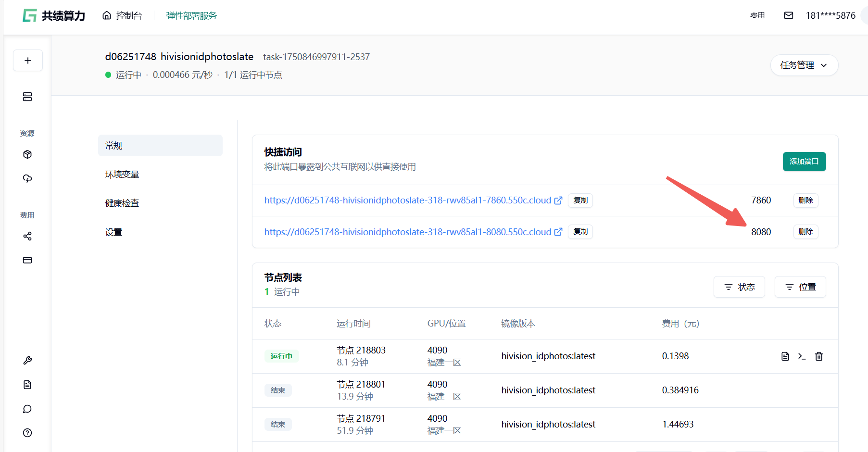View logs icon for node 218803
The height and width of the screenshot is (452, 868).
(785, 356)
